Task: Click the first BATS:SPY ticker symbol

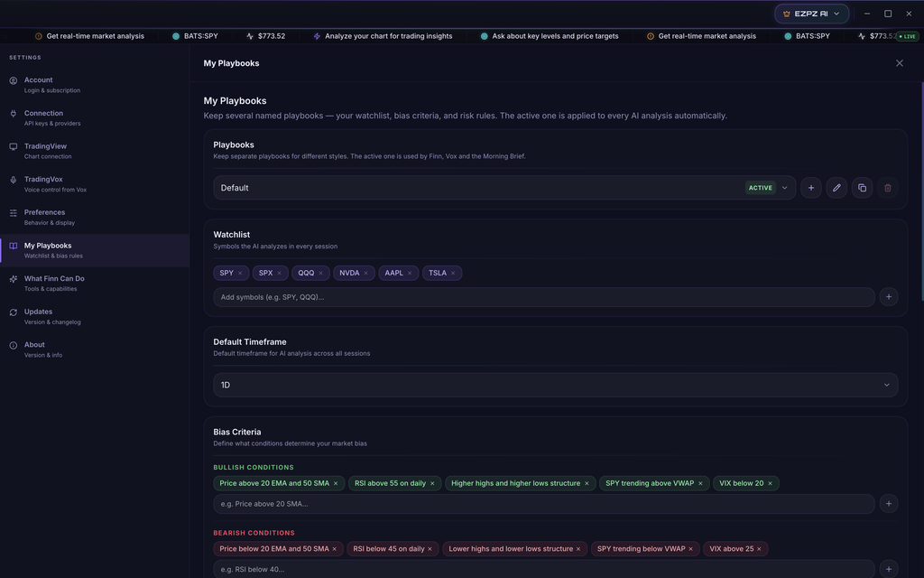Action: coord(195,36)
